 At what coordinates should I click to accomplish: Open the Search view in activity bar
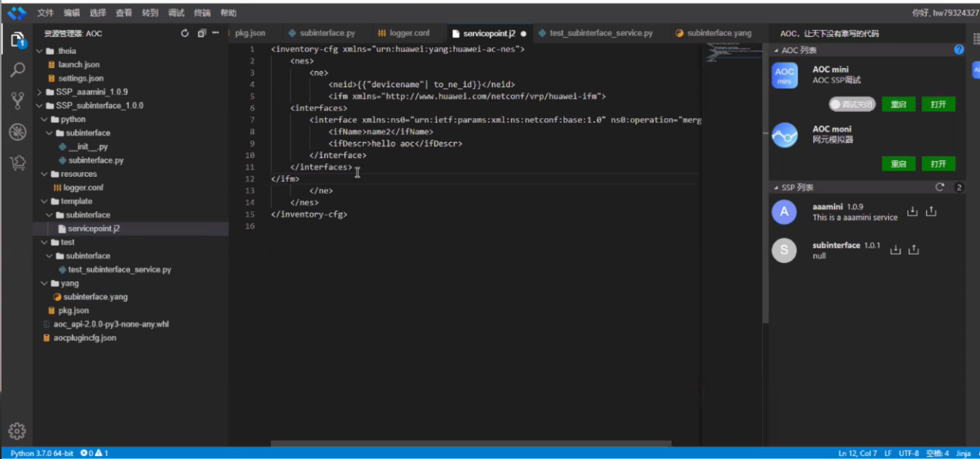[17, 71]
